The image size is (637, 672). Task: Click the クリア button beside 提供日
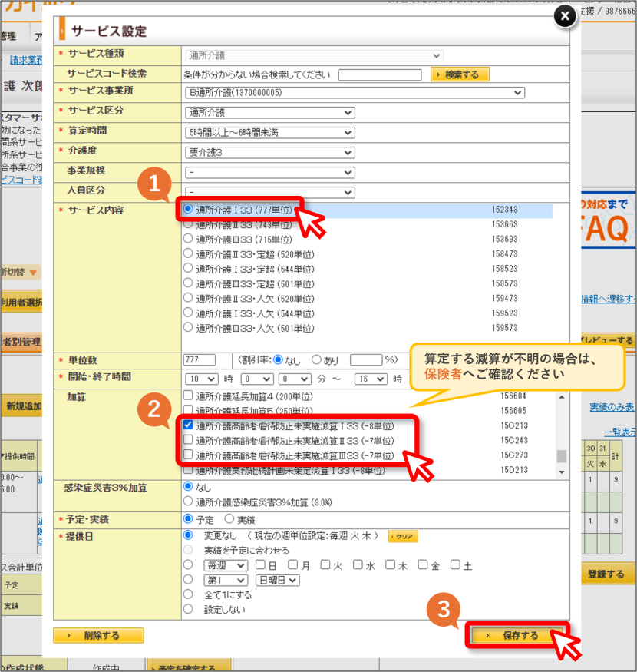403,536
